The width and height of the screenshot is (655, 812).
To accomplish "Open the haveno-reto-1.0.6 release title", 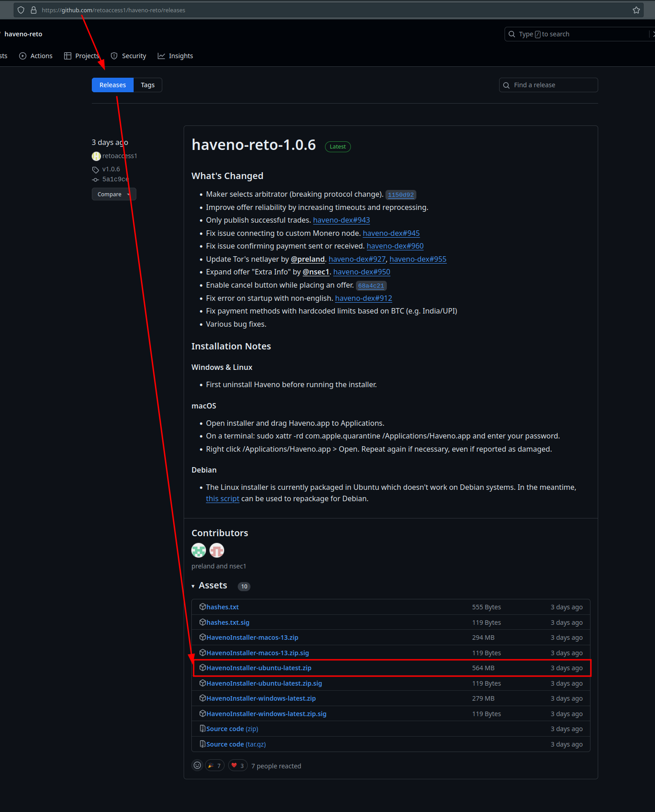I will click(254, 144).
